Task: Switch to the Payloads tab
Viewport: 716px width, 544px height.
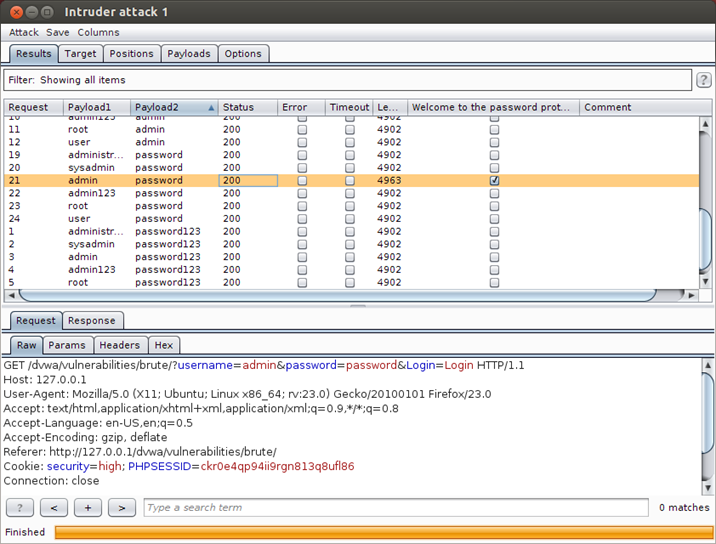Action: [x=189, y=54]
